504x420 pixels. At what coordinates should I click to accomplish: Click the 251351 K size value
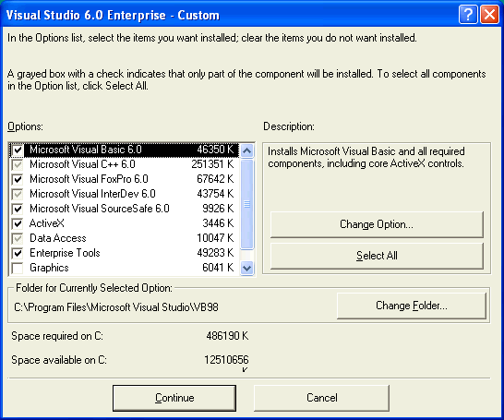tap(212, 164)
